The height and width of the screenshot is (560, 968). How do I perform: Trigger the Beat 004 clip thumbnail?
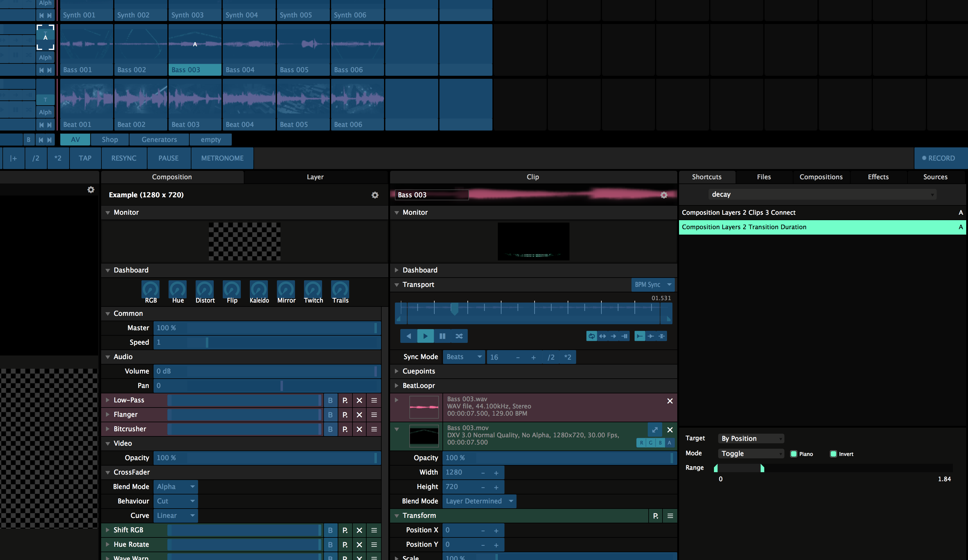[249, 100]
